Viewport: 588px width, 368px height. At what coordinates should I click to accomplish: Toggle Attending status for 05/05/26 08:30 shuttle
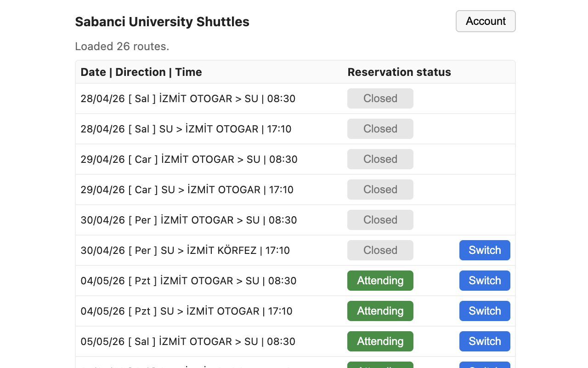tap(380, 341)
